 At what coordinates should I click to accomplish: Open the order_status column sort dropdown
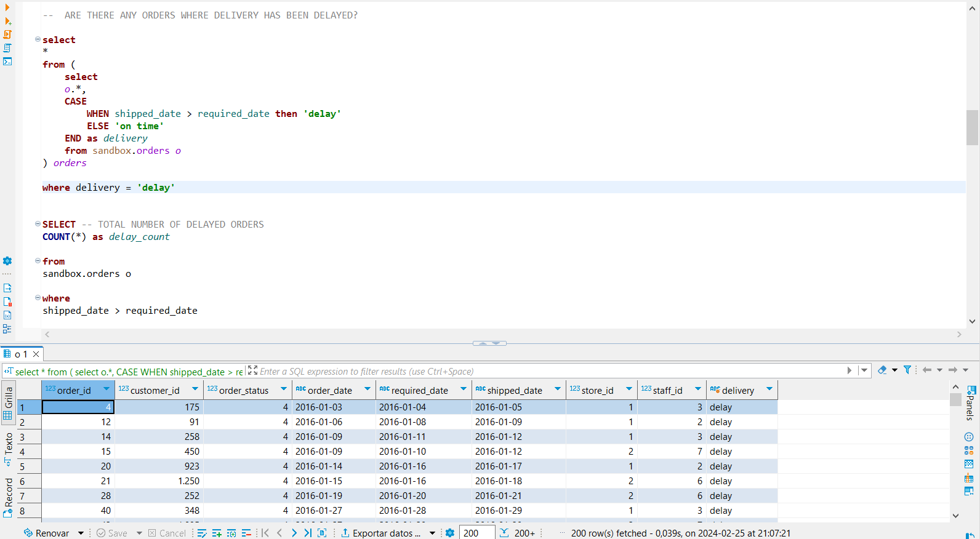(x=284, y=389)
